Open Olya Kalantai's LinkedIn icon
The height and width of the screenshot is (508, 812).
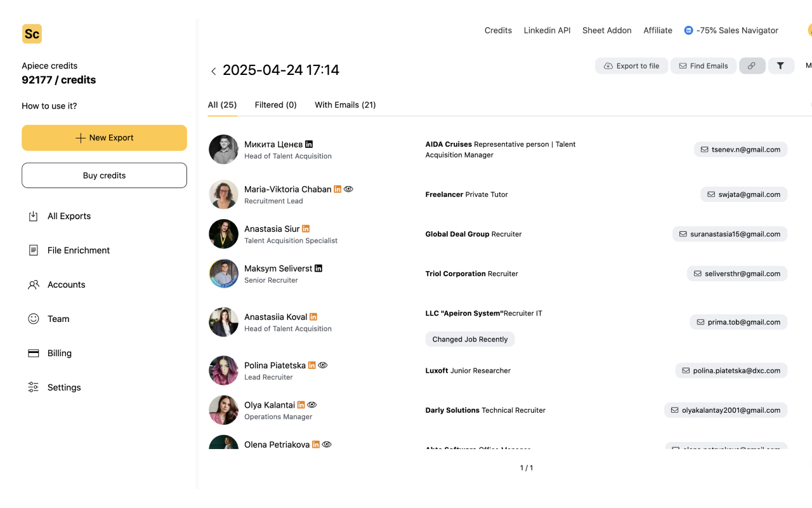(x=301, y=404)
